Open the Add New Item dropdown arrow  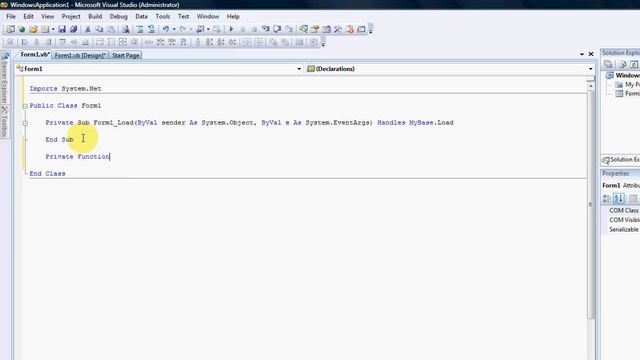click(53, 29)
